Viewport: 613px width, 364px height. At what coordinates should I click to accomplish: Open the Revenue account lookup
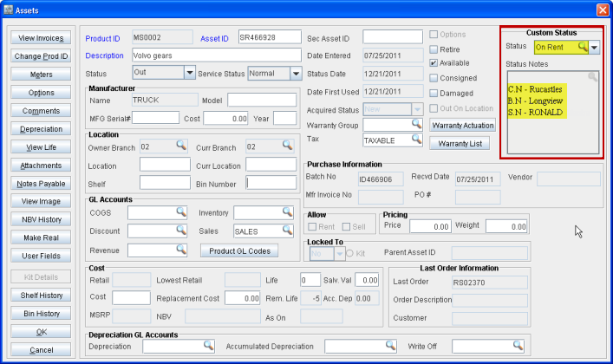[x=181, y=249]
